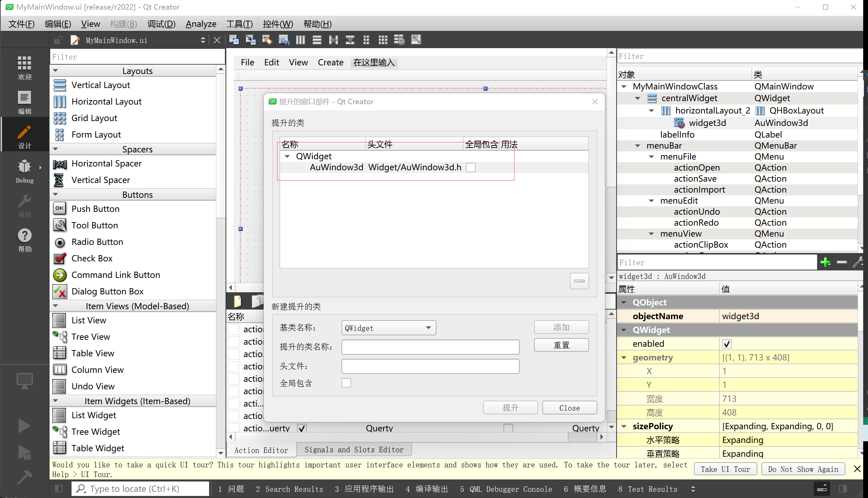
Task: Enable the 全局包含 checkbox in new promote form
Action: (x=346, y=382)
